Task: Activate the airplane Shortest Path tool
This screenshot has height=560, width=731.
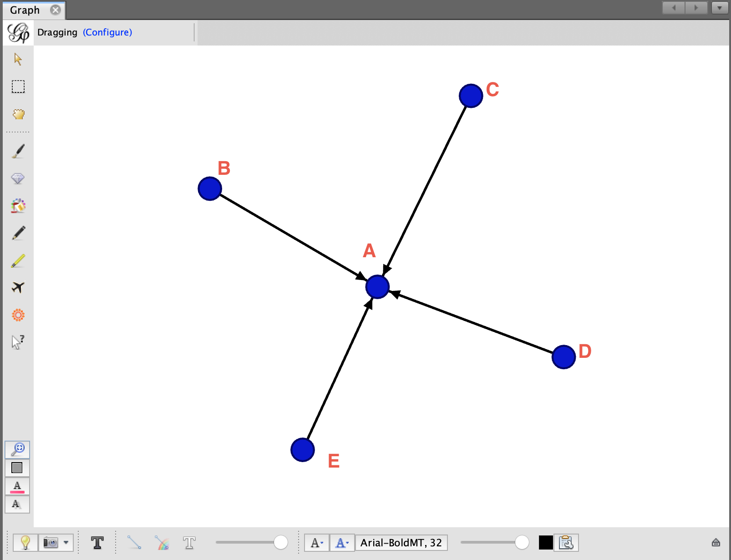Action: [18, 287]
